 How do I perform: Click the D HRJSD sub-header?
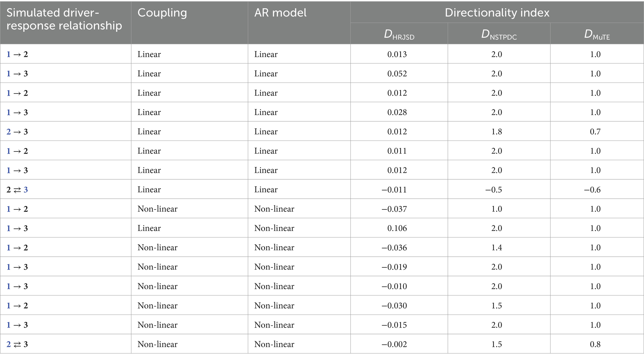pyautogui.click(x=399, y=34)
